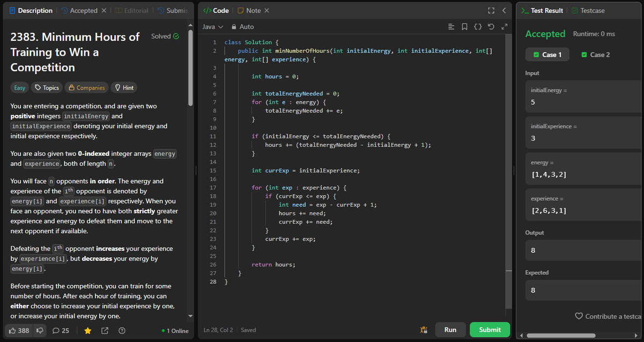
Task: Click the Output value 8
Action: [584, 250]
